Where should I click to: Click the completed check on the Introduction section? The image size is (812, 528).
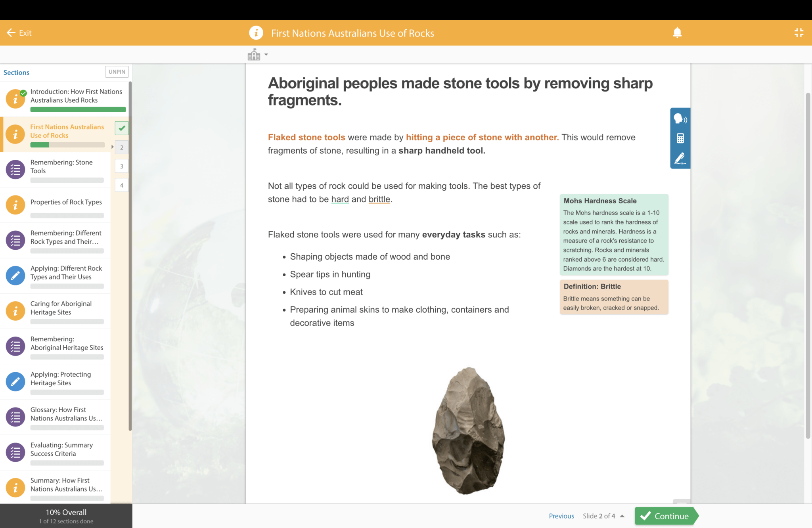(x=23, y=93)
